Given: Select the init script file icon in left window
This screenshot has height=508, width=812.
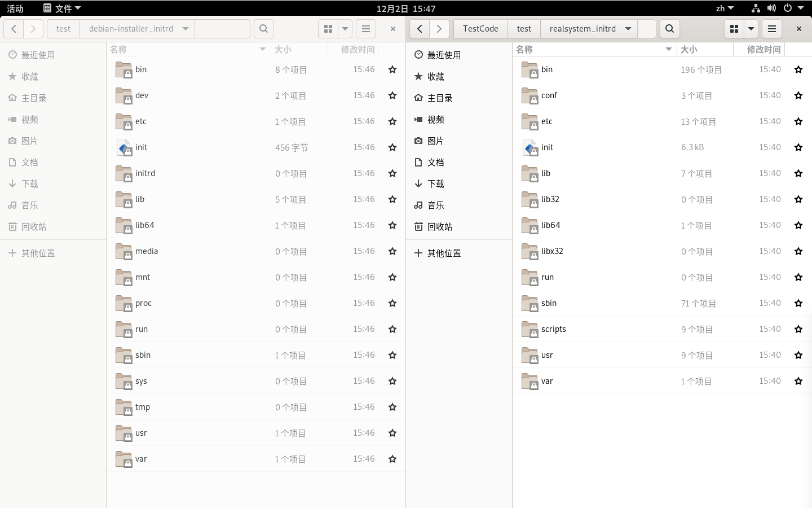Looking at the screenshot, I should (123, 147).
